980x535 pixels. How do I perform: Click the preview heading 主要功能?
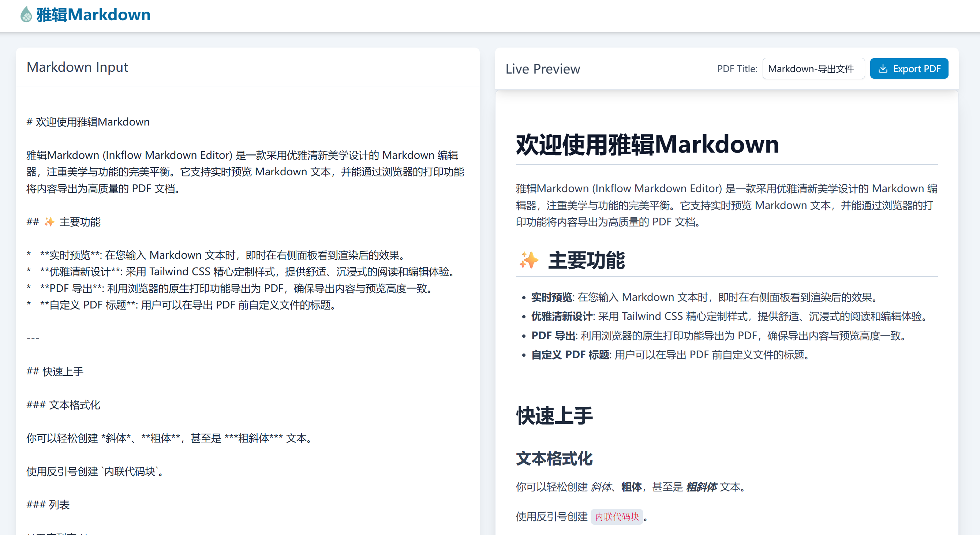[x=586, y=260]
